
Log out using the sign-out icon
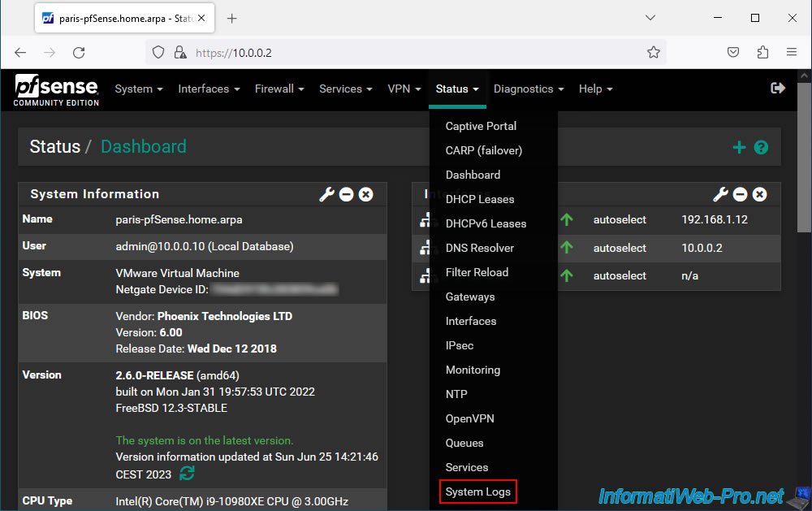pos(778,88)
